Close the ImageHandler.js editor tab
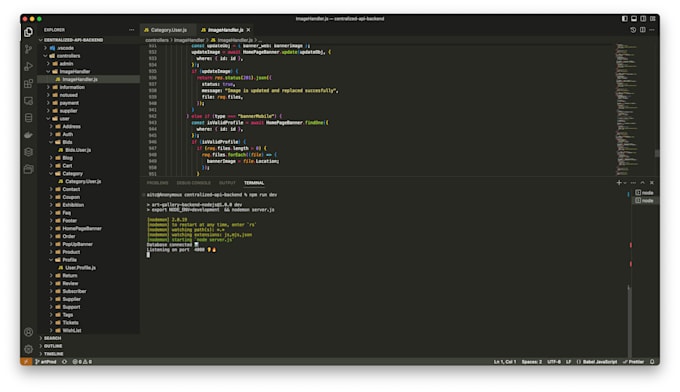680x392 pixels. click(x=248, y=30)
